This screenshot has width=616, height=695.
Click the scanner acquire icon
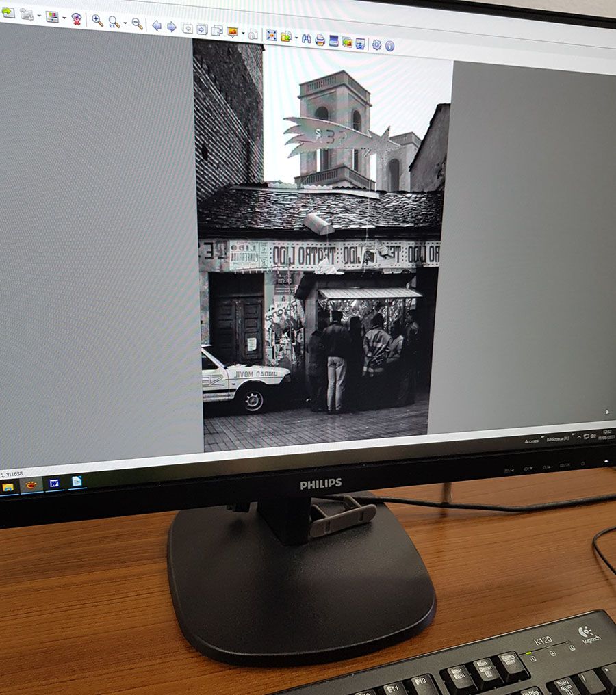click(x=333, y=40)
